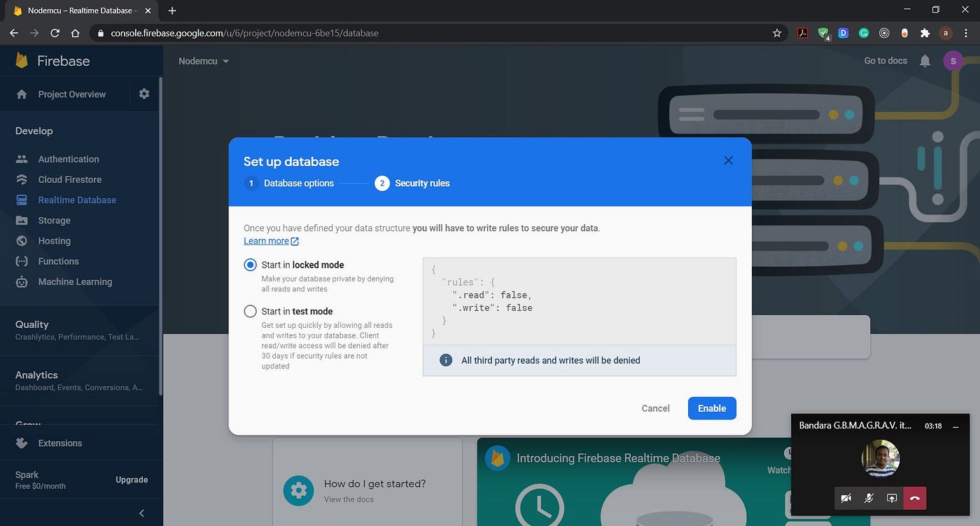Screen dimensions: 980x526
Task: Click share screen icon in call window
Action: (x=892, y=498)
